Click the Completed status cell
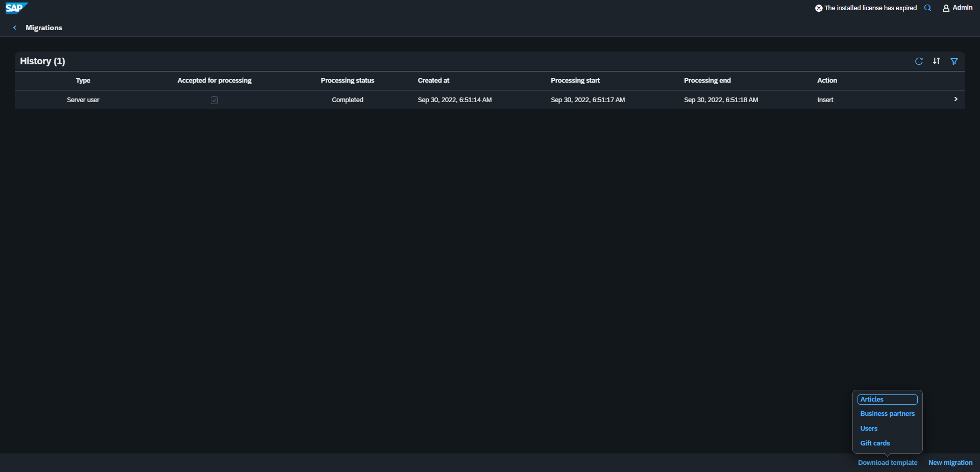 [x=347, y=100]
